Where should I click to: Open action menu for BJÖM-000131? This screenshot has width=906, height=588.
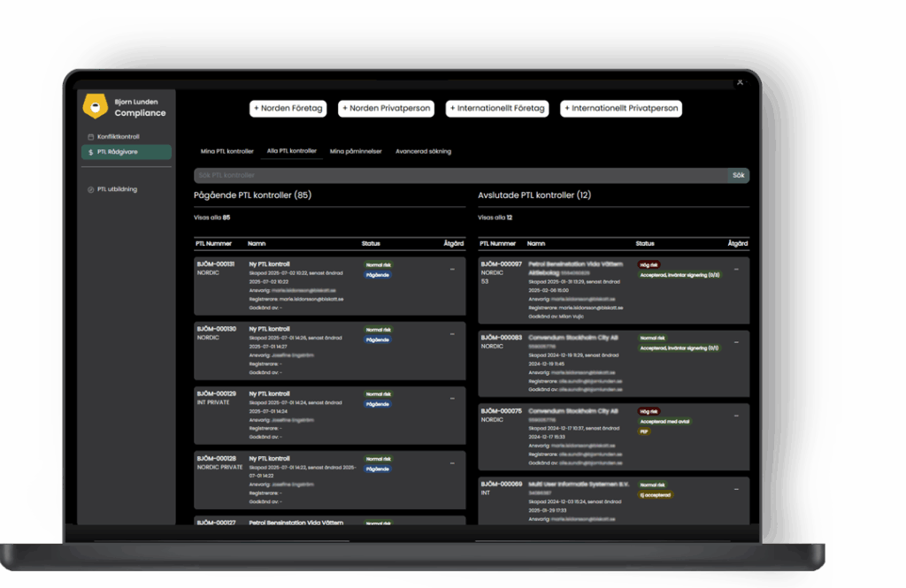(452, 269)
